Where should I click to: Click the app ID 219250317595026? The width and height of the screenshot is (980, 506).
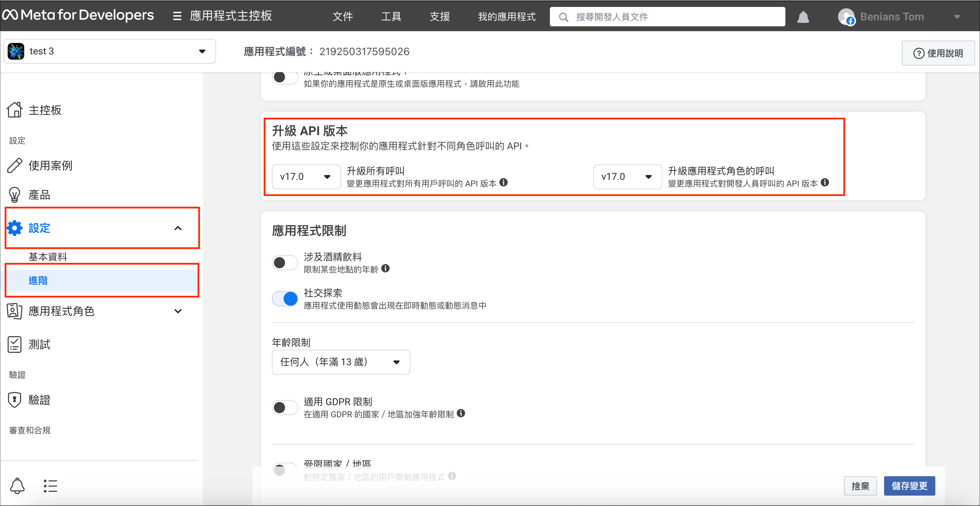pyautogui.click(x=364, y=51)
